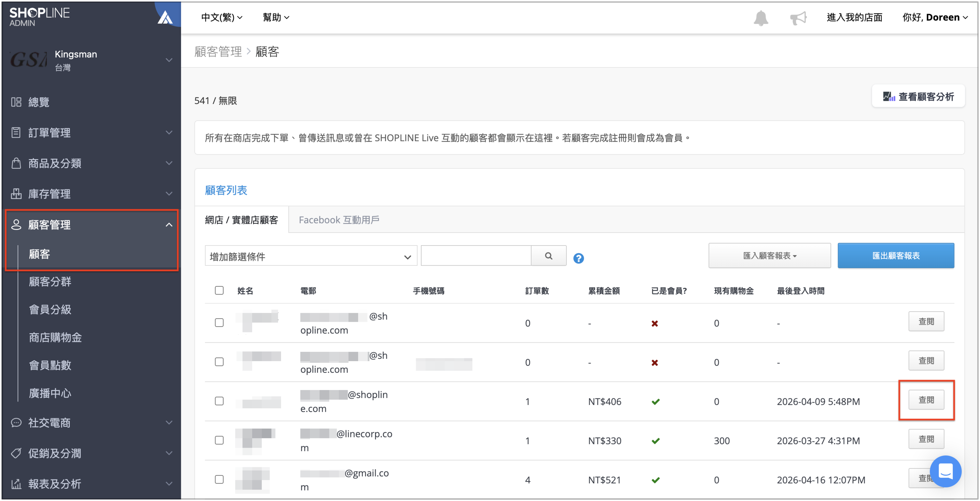This screenshot has height=501, width=980.
Task: Expand the 社交電商 menu
Action: (169, 423)
